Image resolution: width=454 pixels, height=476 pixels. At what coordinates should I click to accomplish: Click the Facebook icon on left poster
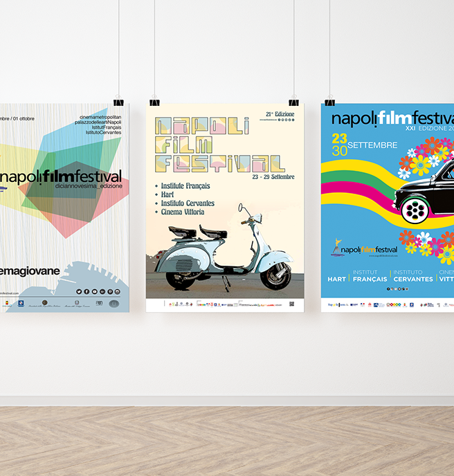tap(87, 291)
